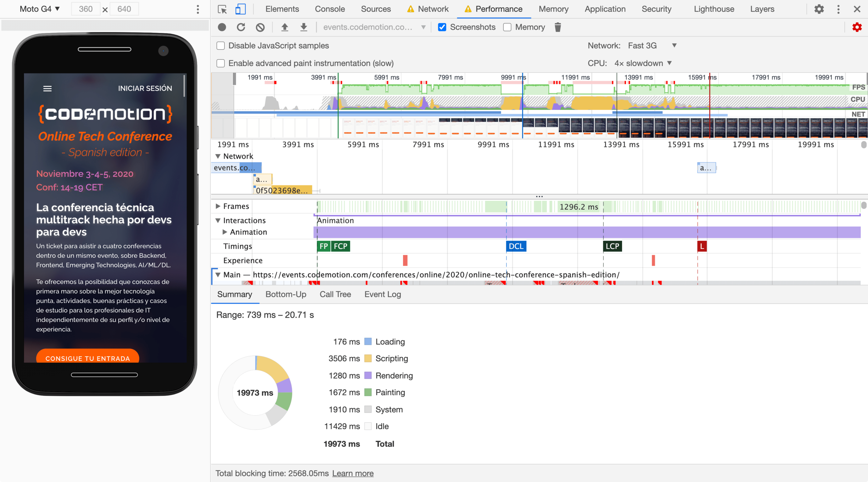The height and width of the screenshot is (482, 868).
Task: Click the load profile upload icon
Action: point(284,27)
